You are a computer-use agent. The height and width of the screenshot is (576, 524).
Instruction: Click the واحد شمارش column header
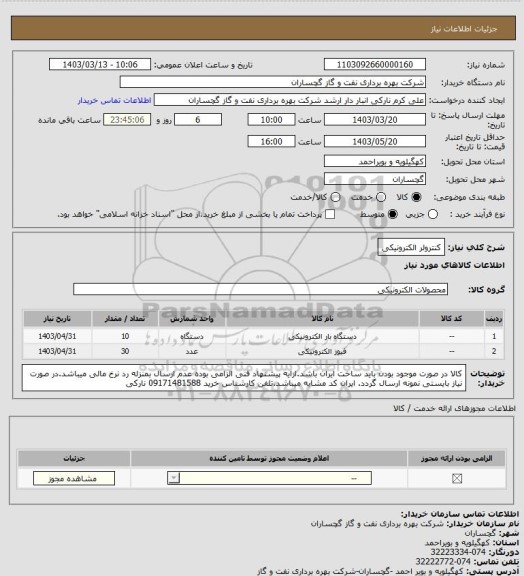(192, 318)
